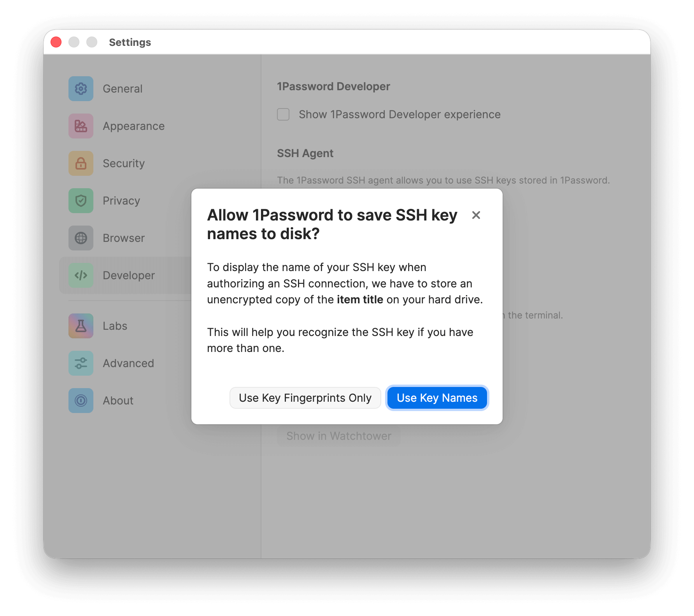694x616 pixels.
Task: Click the Privacy shield icon
Action: coord(81,201)
